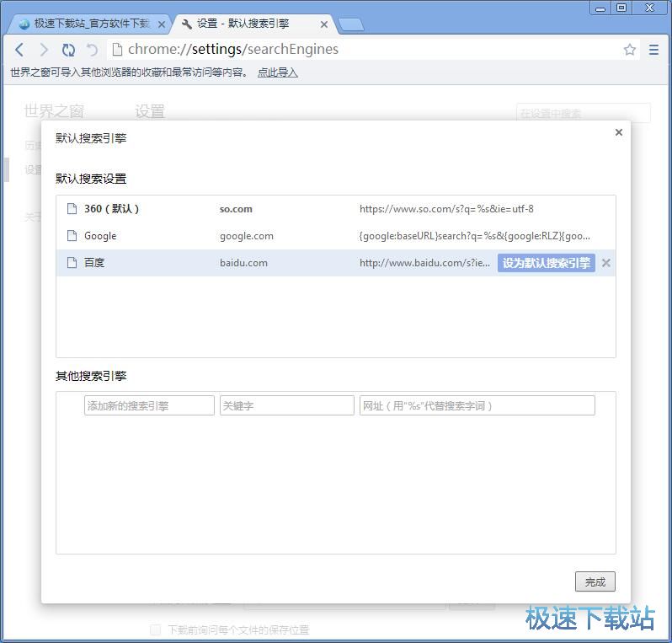Select the 360 (默认) search engine row
The image size is (672, 643).
[335, 209]
